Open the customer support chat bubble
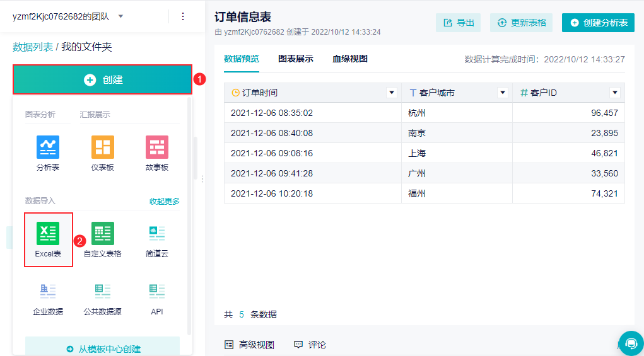Viewport: 644px width, 356px height. pos(631,343)
